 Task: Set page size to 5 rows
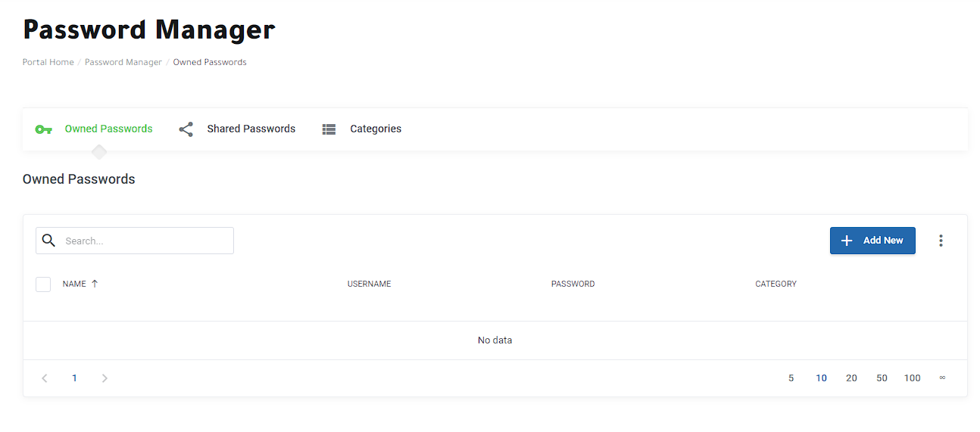[791, 378]
